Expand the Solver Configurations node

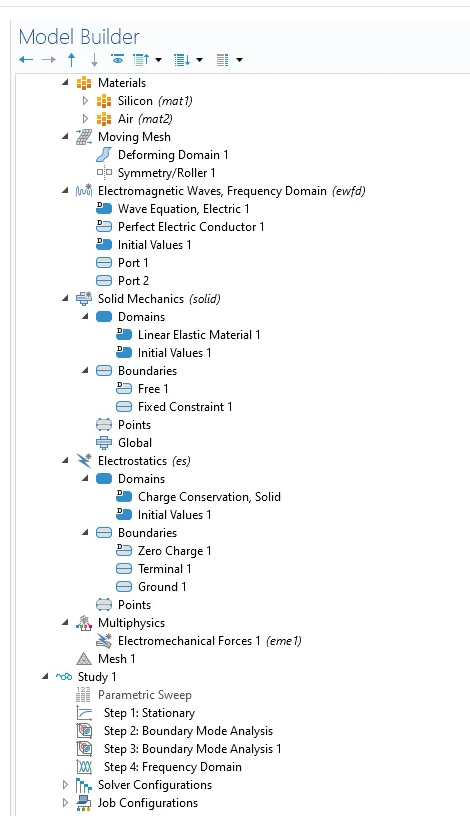click(65, 785)
